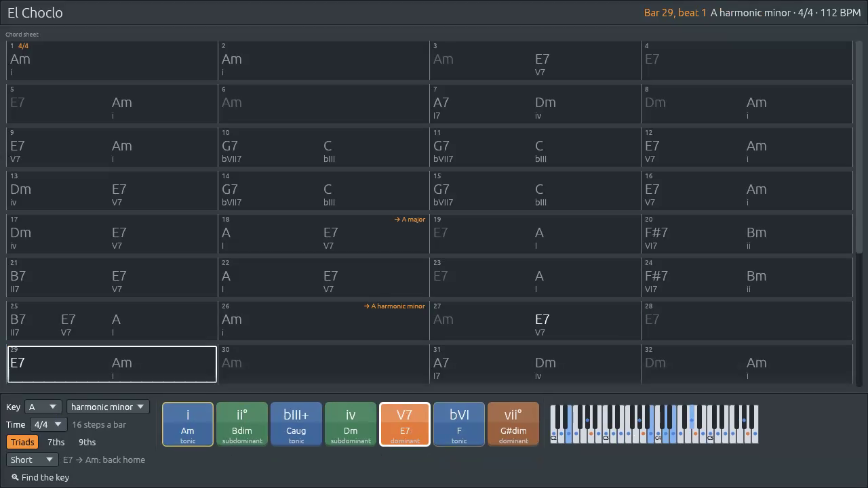Select the A chord in bar 25
The height and width of the screenshot is (488, 868).
(116, 319)
